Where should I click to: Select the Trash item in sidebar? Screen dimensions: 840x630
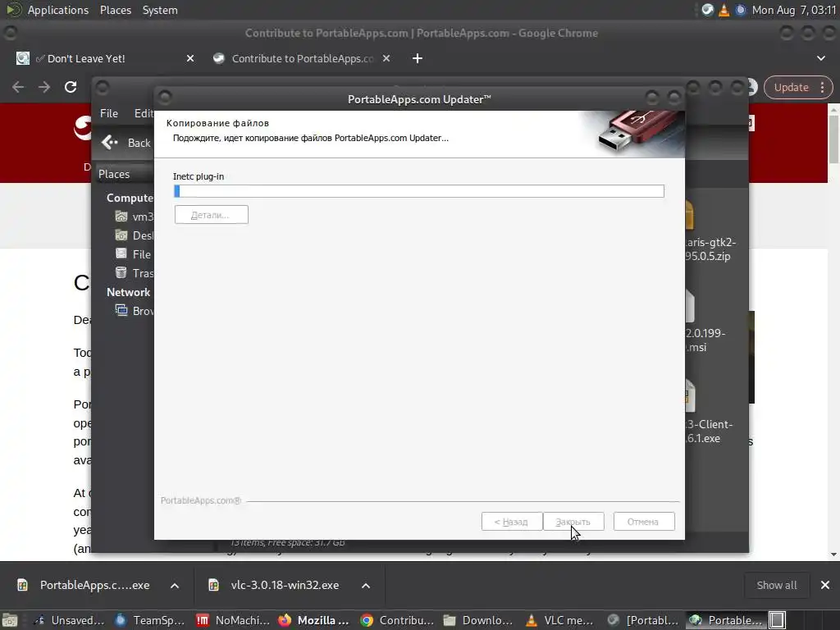(135, 273)
